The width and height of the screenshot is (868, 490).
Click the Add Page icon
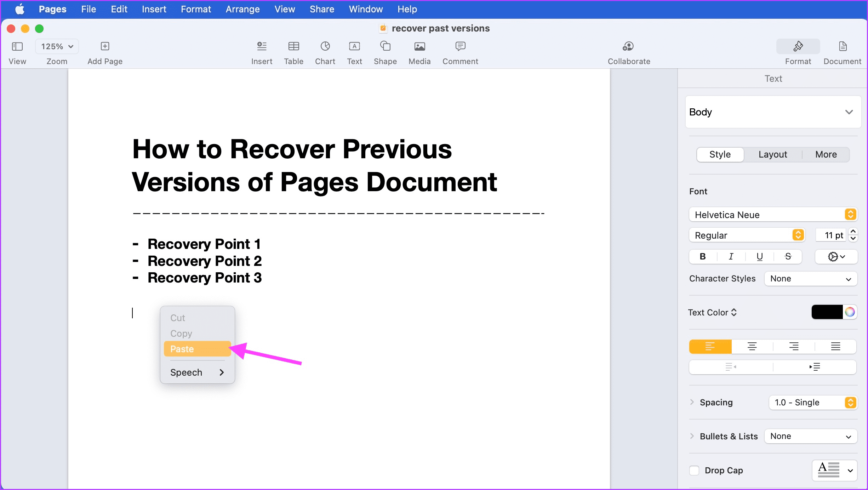click(105, 46)
